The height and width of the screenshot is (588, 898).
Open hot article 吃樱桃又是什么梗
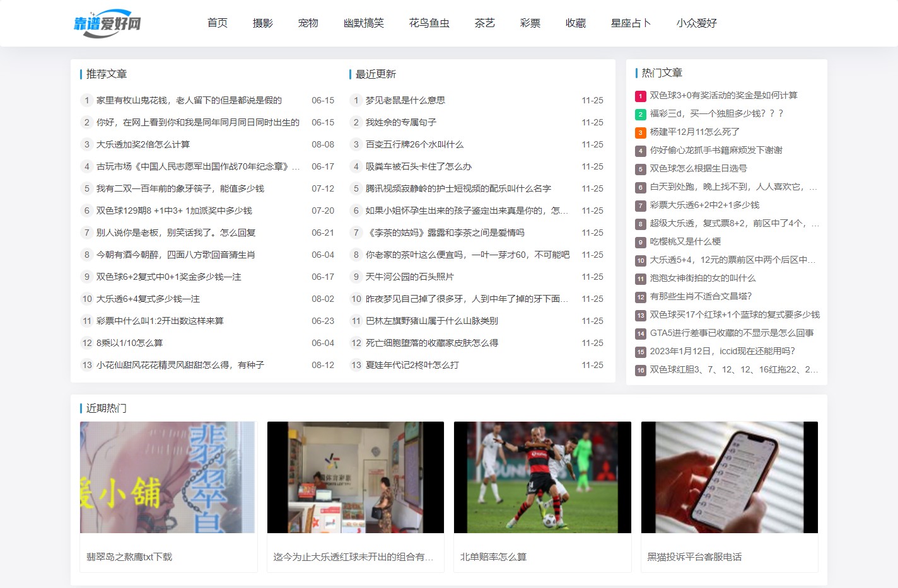(x=685, y=241)
